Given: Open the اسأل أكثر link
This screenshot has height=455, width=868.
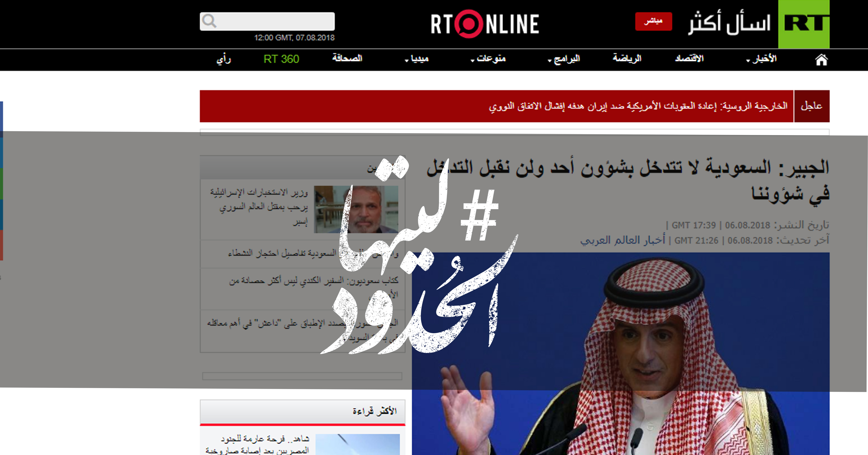Looking at the screenshot, I should (729, 23).
